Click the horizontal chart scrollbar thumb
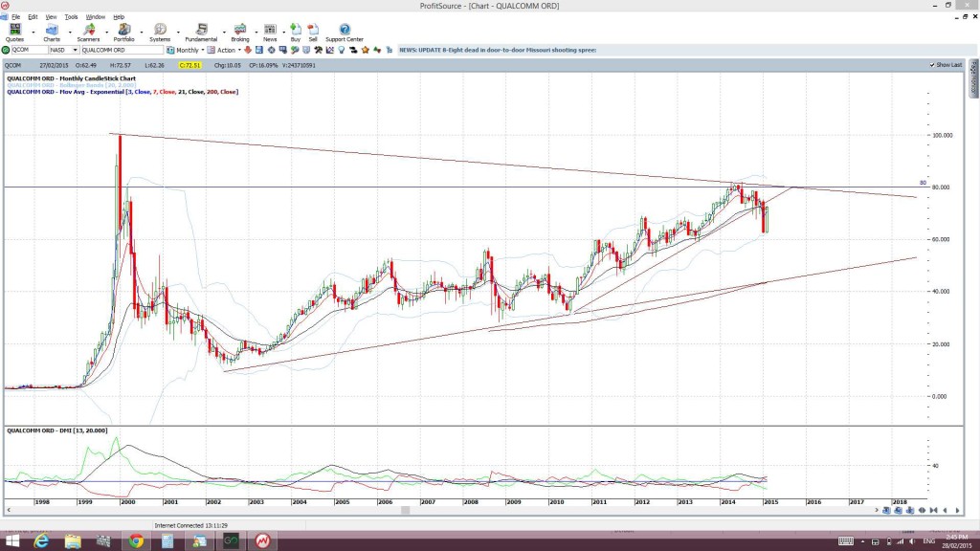Screen dimensions: 980x551 [x=405, y=511]
